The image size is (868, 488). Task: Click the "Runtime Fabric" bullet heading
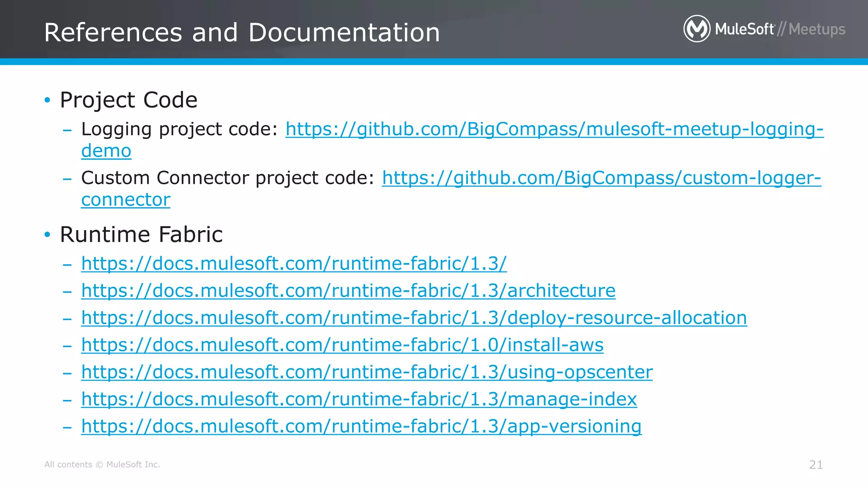141,234
